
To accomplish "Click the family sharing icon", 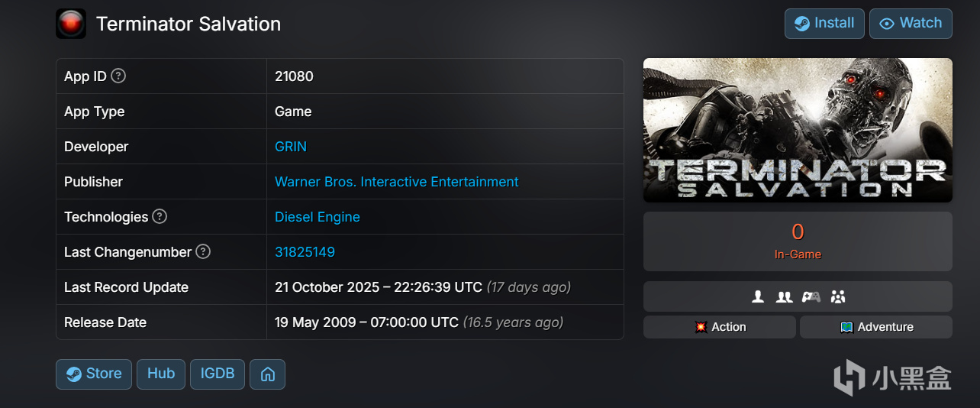I will [838, 296].
